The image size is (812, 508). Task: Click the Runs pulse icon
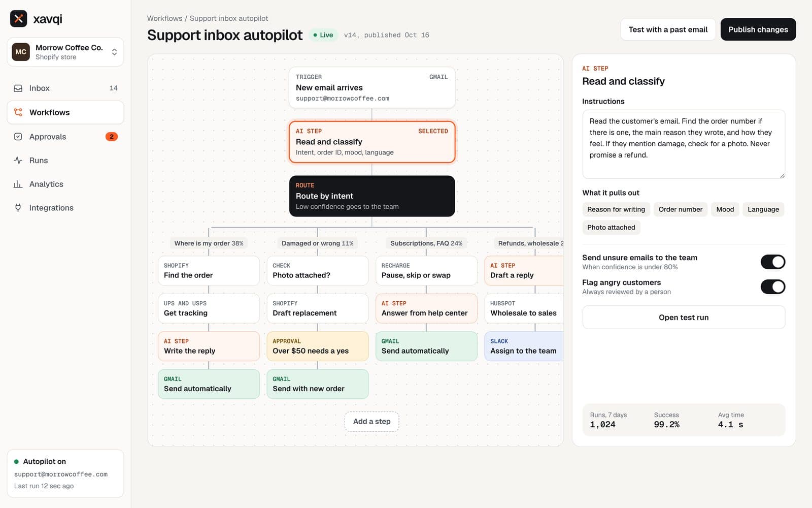18,161
